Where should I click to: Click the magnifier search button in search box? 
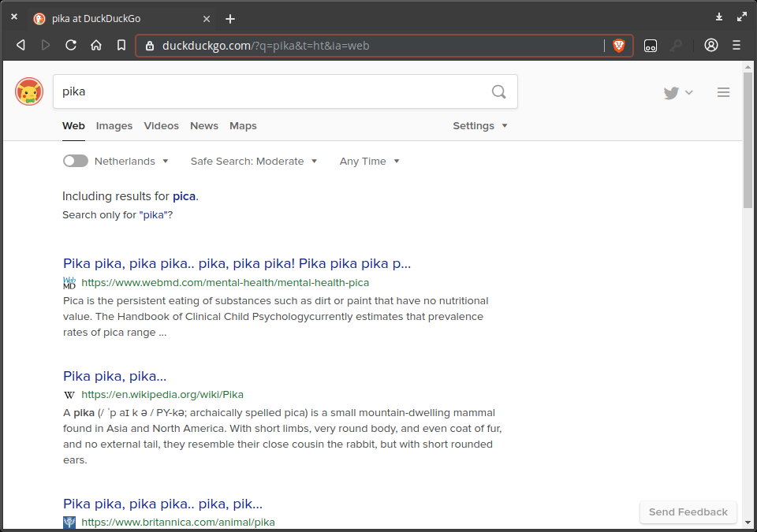click(498, 91)
